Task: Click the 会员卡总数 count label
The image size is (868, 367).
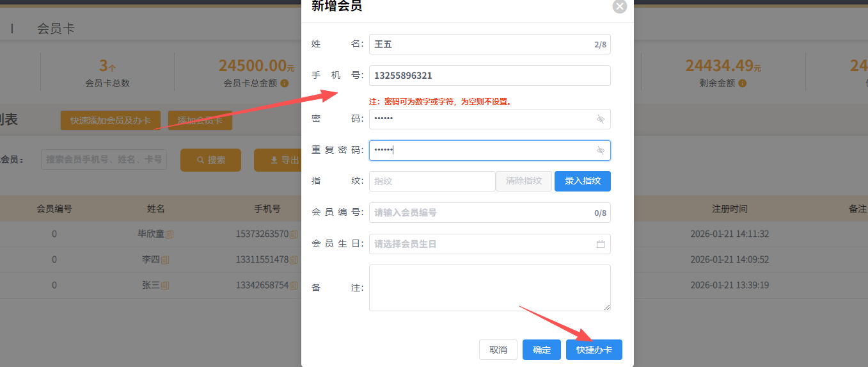Action: (107, 83)
